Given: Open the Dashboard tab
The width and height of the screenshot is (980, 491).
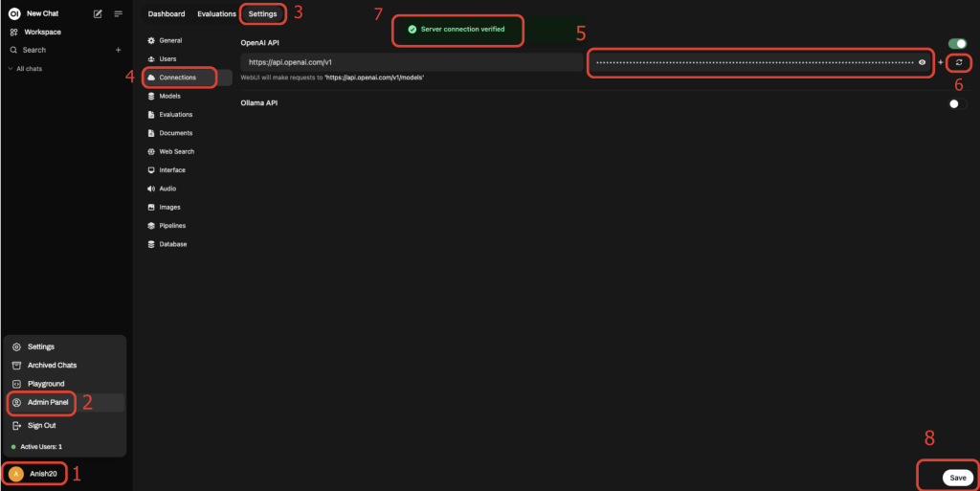Looking at the screenshot, I should pos(167,13).
